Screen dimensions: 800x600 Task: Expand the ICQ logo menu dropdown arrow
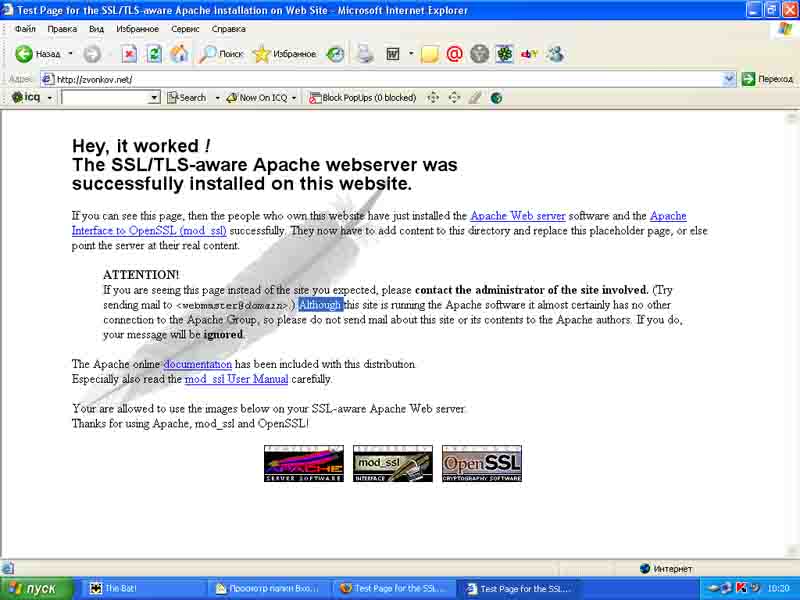tap(49, 97)
